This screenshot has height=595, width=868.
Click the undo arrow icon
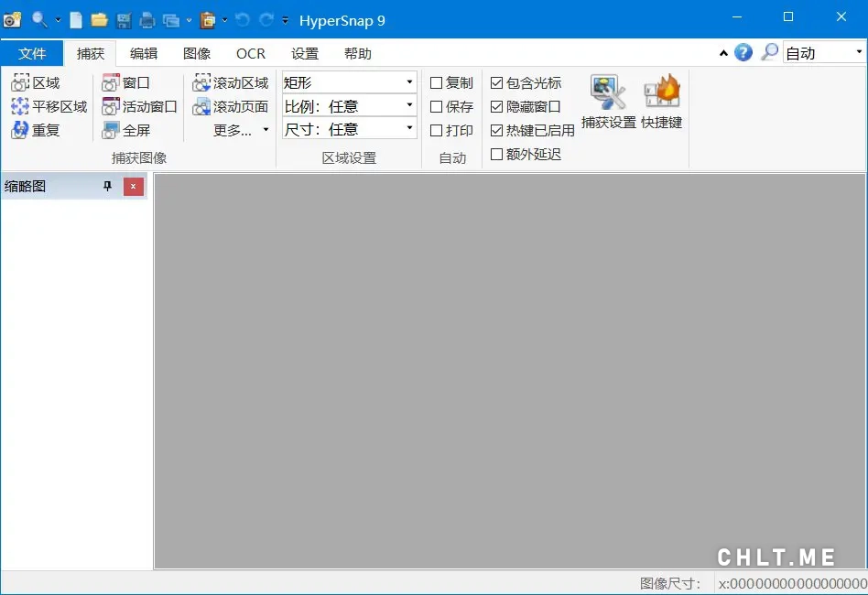pos(243,20)
